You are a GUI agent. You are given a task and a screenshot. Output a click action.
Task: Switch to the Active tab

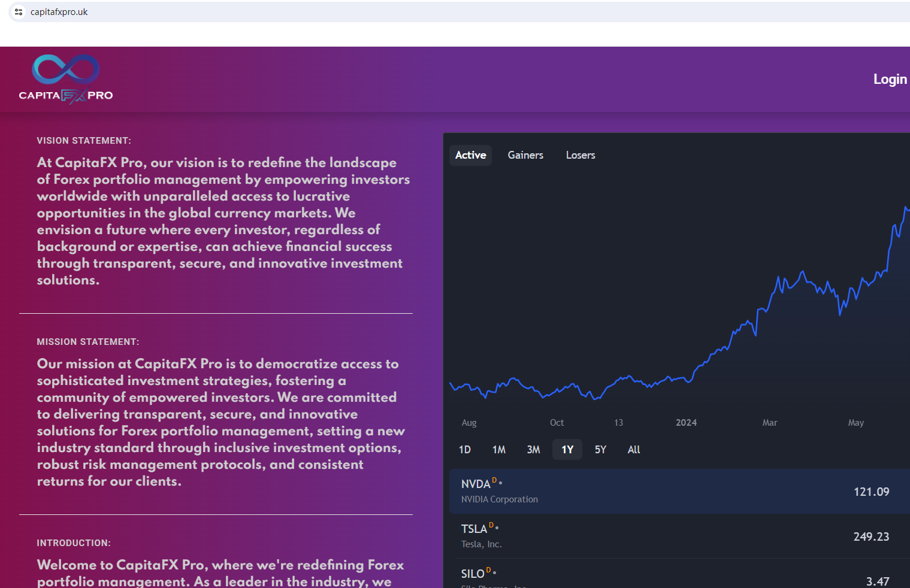tap(471, 155)
